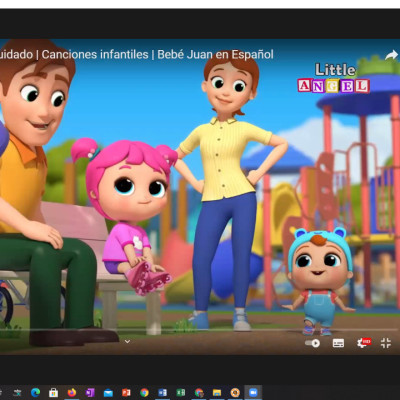Open the video title link
The image size is (400, 400).
(137, 54)
